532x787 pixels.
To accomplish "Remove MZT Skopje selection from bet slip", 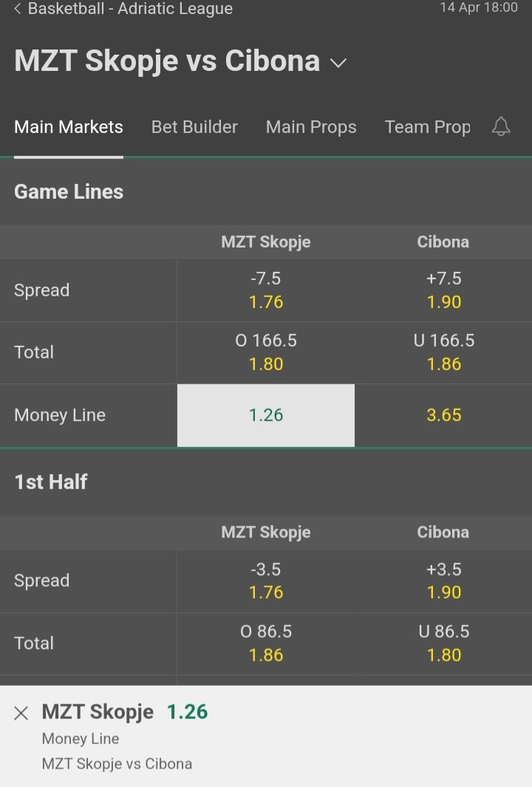I will [21, 712].
